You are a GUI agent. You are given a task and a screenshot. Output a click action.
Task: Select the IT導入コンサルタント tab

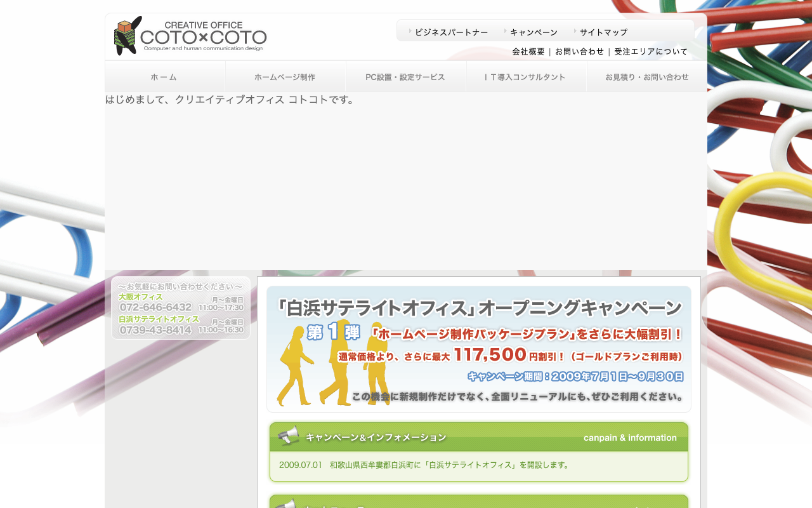[527, 77]
